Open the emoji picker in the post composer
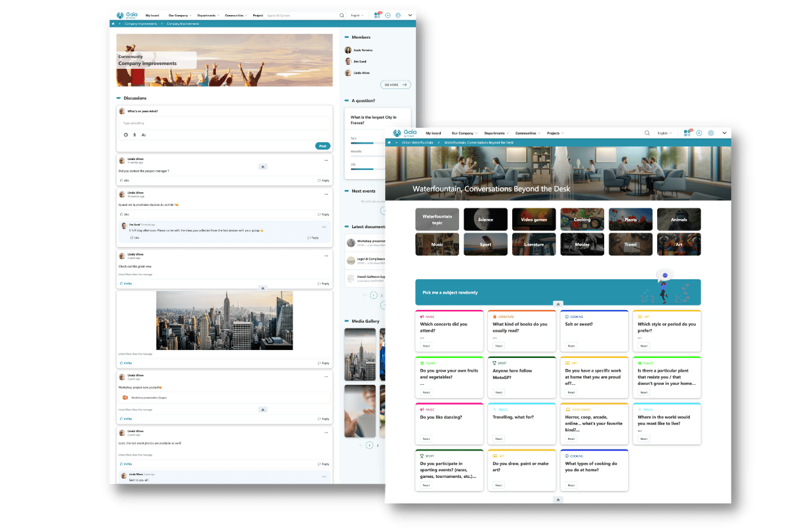This screenshot has height=531, width=812. click(125, 135)
